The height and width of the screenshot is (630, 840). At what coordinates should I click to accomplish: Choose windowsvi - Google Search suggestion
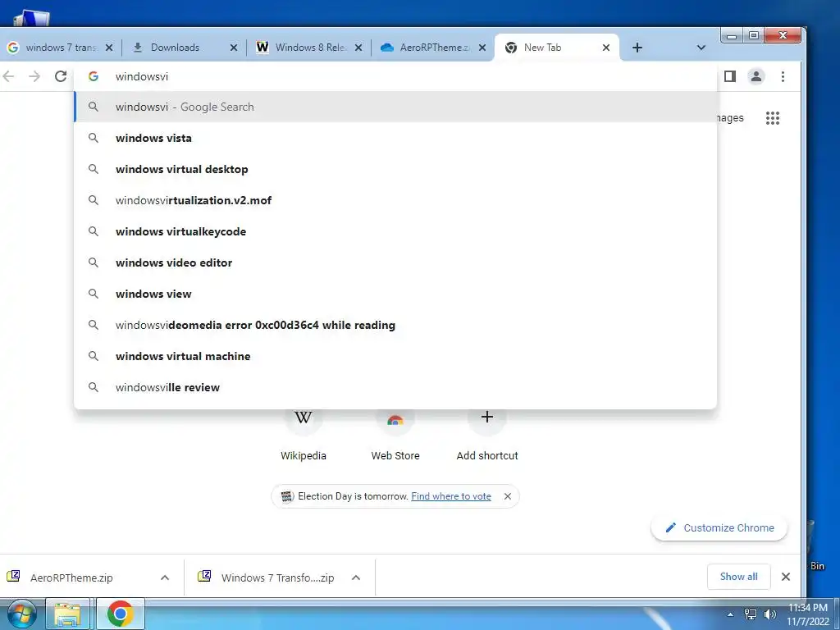pos(395,107)
